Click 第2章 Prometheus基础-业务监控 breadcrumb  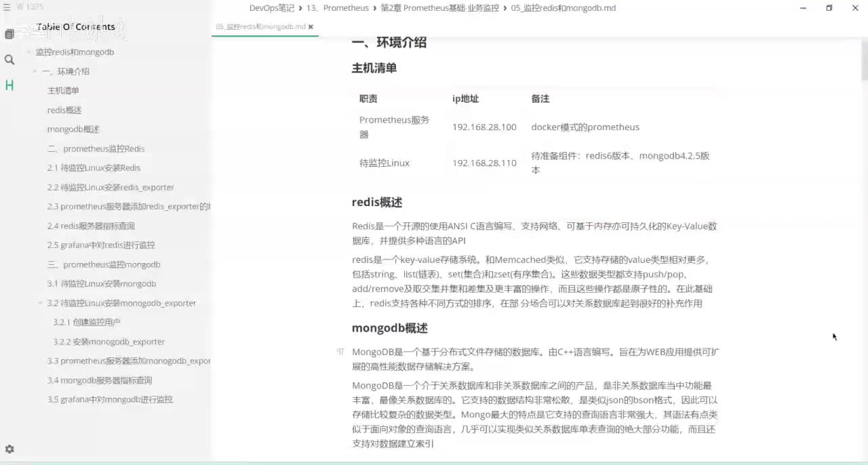tap(439, 8)
